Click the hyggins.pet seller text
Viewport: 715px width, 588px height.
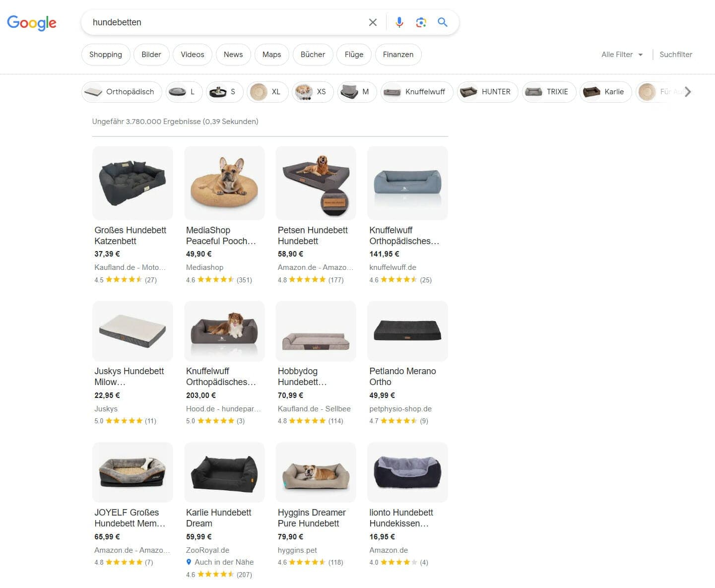point(297,550)
